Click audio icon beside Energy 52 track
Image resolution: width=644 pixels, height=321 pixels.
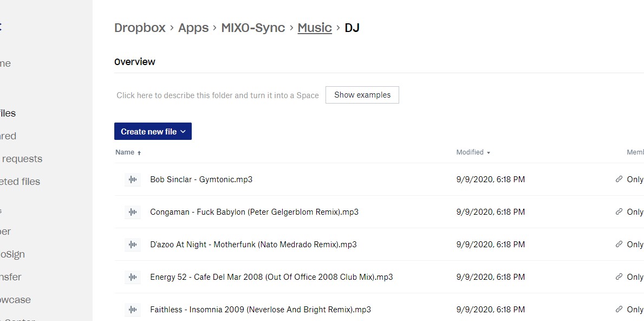[132, 277]
